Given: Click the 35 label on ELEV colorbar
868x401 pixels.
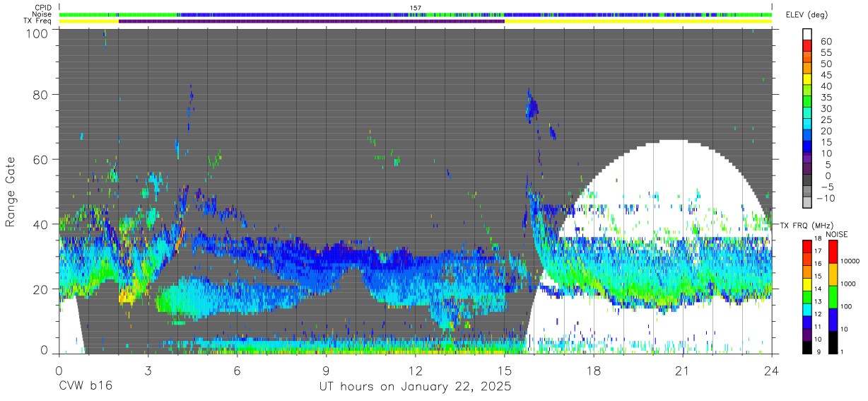Looking at the screenshot, I should tap(826, 98).
